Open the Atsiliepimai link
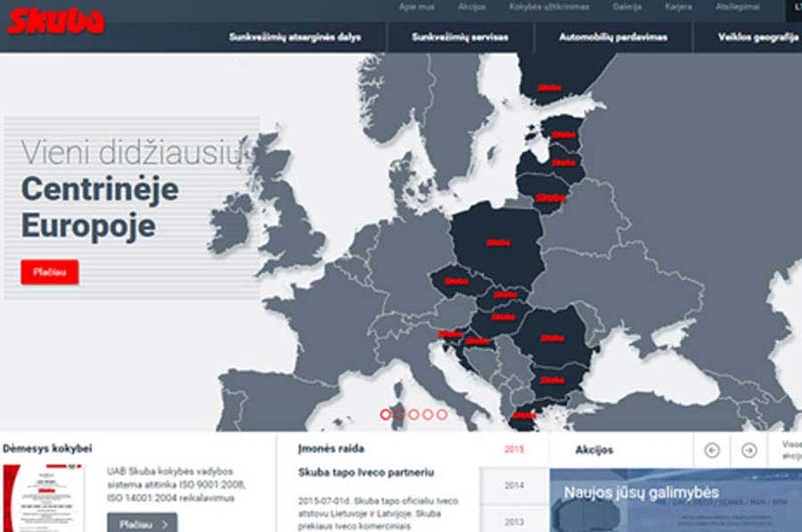 pos(738,6)
